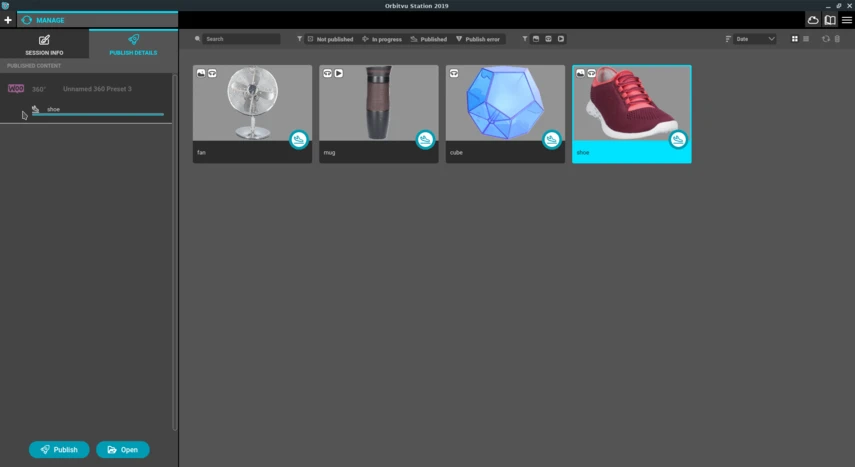
Task: Click the shoe publish progress bar
Action: tap(98, 115)
